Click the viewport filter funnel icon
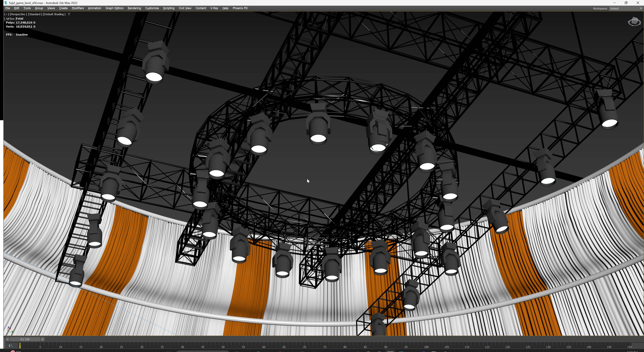Viewport: 644px width, 352px height. (x=69, y=14)
